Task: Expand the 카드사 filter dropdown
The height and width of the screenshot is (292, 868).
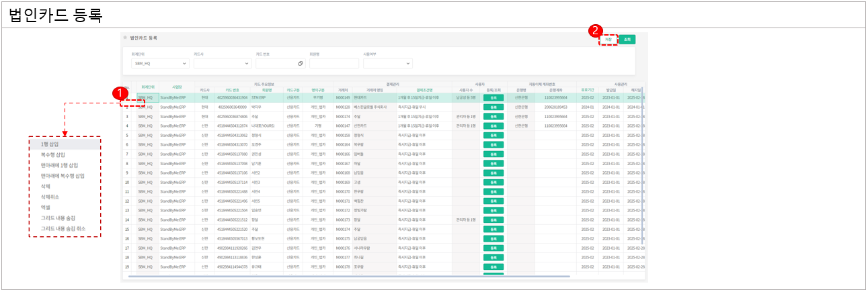Action: [x=223, y=63]
